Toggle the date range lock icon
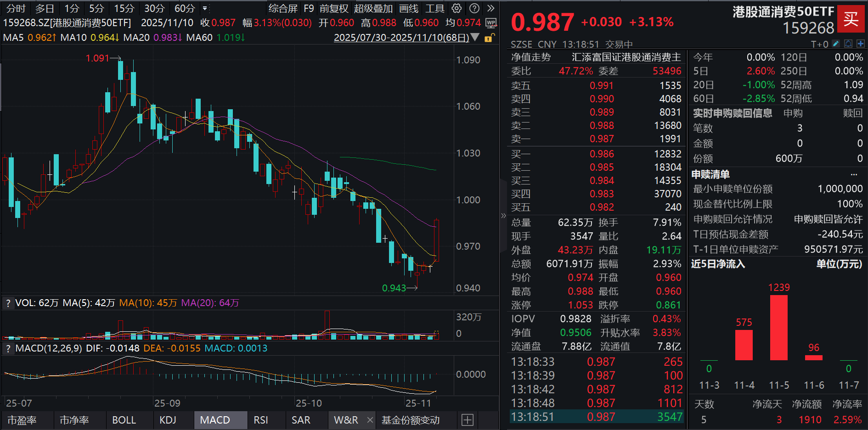868x430 pixels. click(490, 38)
